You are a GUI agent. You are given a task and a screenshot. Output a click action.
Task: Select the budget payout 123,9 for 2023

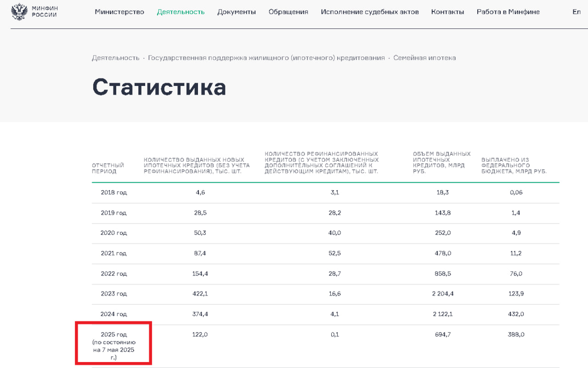(516, 294)
